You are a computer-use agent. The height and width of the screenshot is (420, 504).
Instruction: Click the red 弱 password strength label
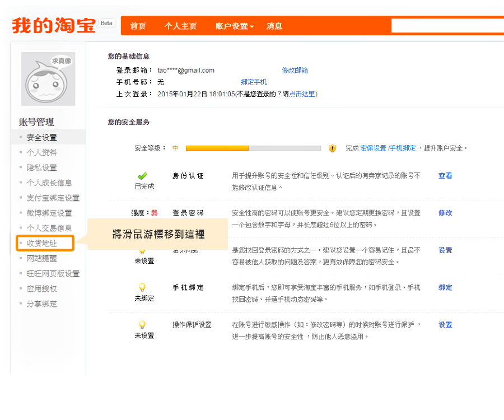click(x=155, y=213)
